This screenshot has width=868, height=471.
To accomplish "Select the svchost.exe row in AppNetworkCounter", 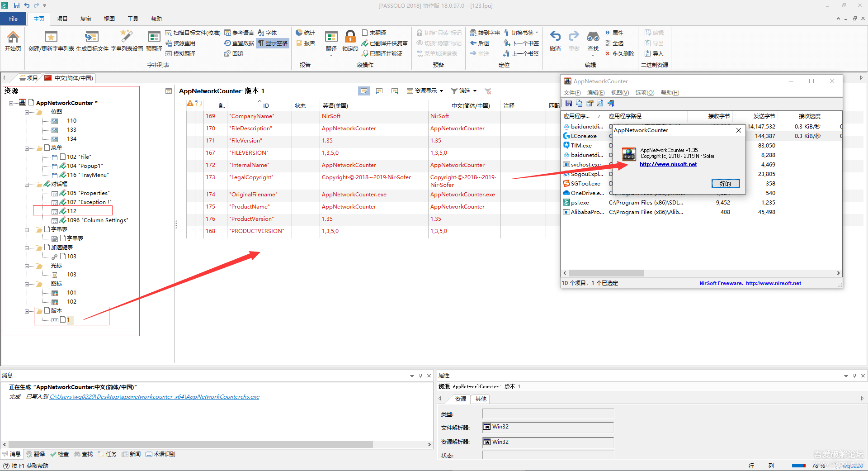I will 586,164.
